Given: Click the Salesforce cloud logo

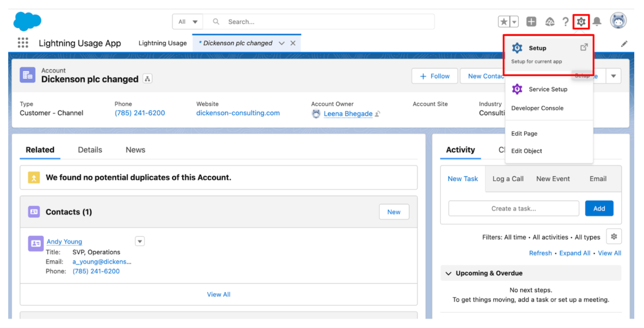Looking at the screenshot, I should tap(27, 21).
